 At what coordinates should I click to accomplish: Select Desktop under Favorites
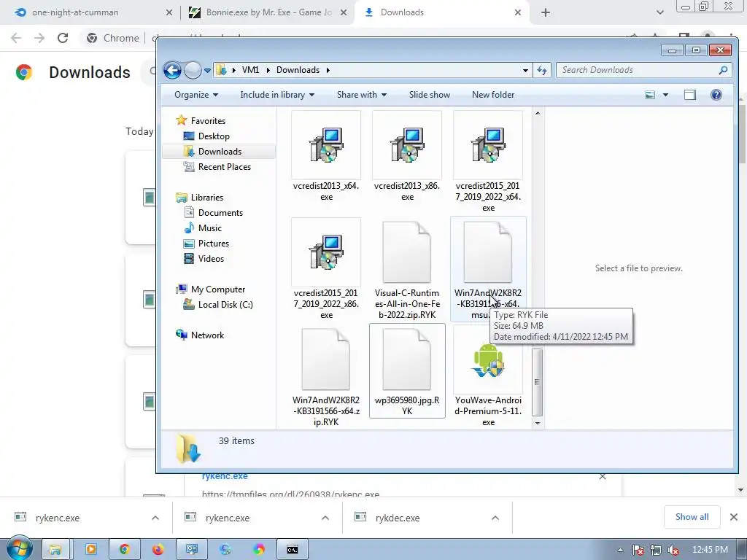click(x=214, y=136)
